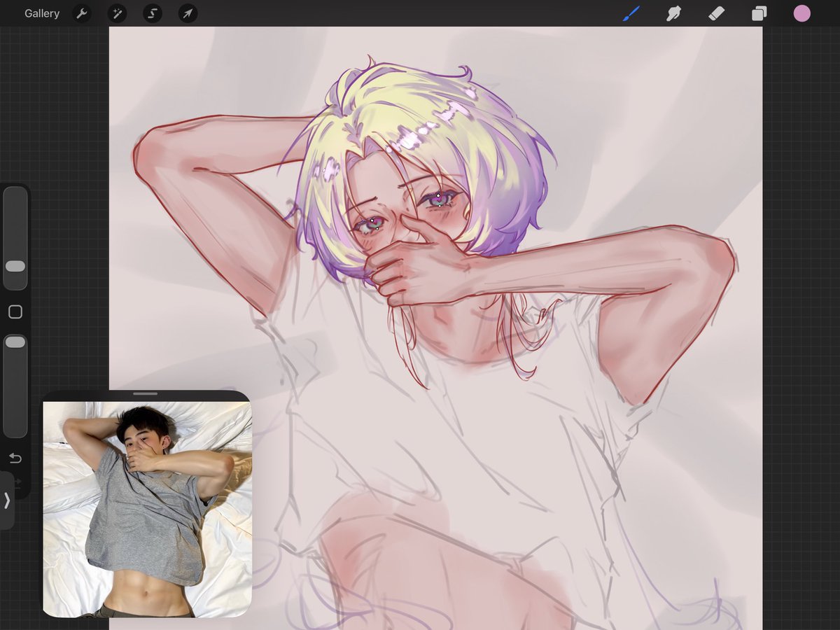Open the Actions wrench menu
840x630 pixels.
point(82,13)
